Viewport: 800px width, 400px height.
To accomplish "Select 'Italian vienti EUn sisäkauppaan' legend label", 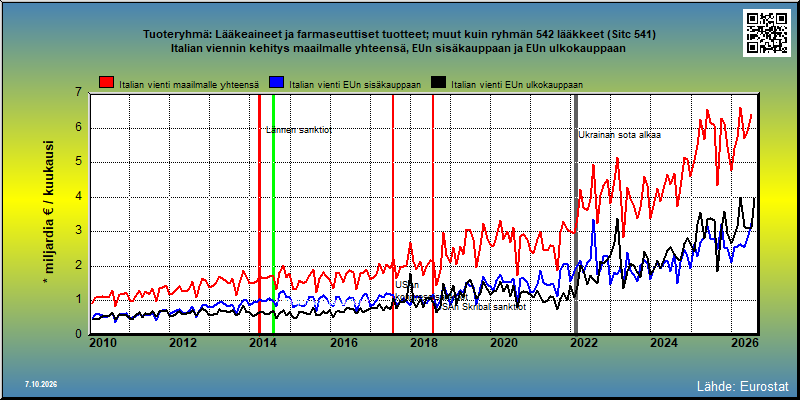I will 355,85.
